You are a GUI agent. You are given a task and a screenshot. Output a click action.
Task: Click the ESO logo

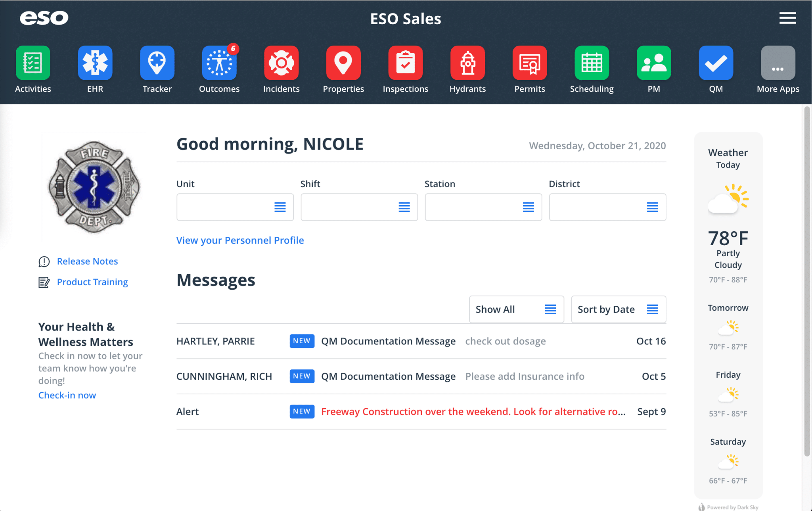coord(44,18)
